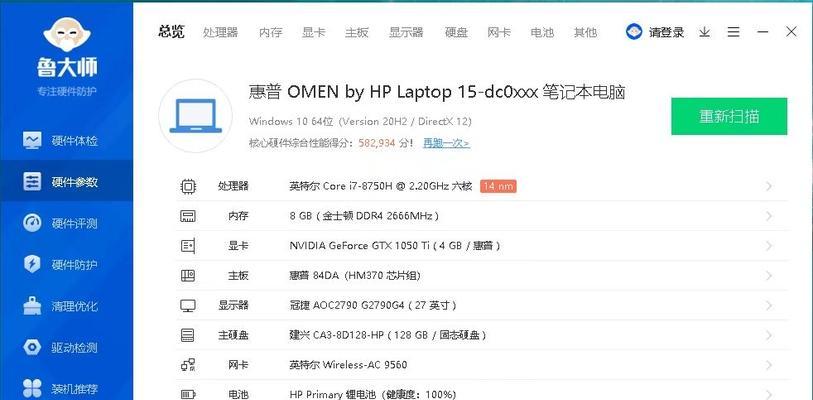This screenshot has height=400, width=813.
Task: Click the 582,934 score value
Action: [x=377, y=143]
